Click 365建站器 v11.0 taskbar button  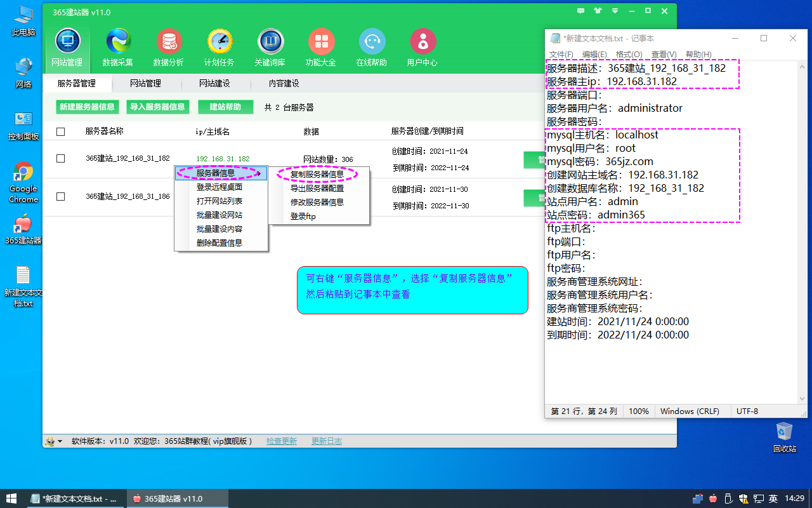click(x=177, y=498)
